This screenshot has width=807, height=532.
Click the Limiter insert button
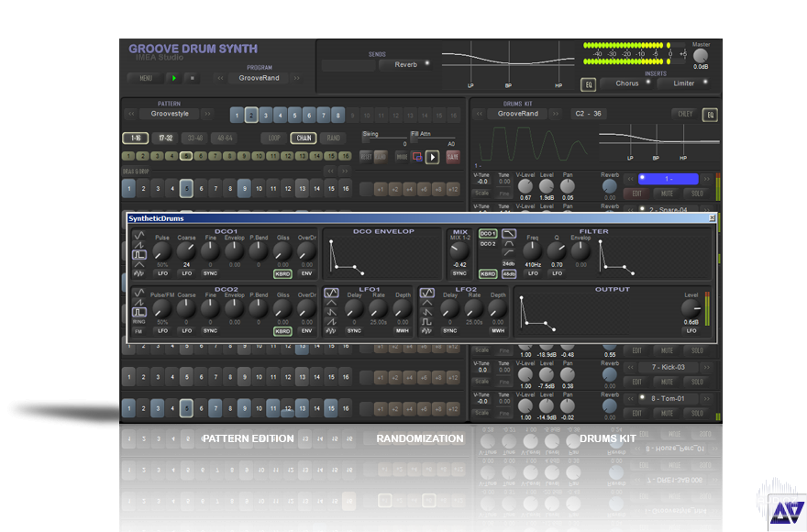coord(684,83)
